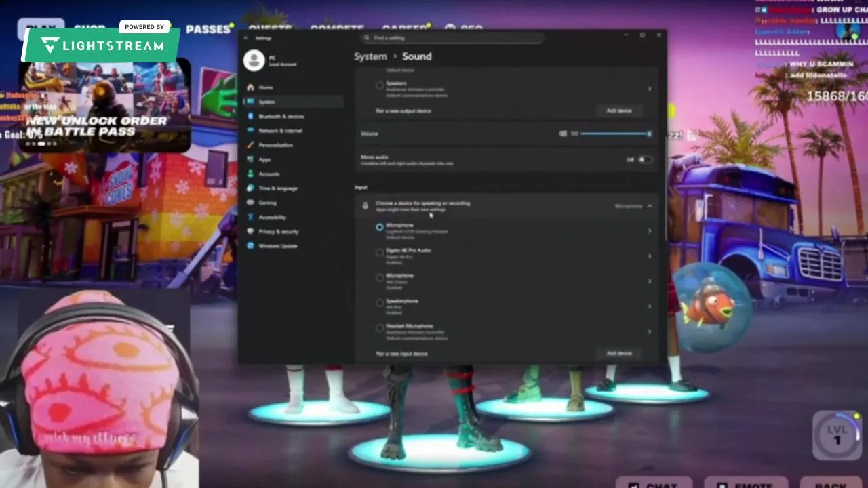
Task: Go to System in the breadcrumb
Action: [370, 56]
